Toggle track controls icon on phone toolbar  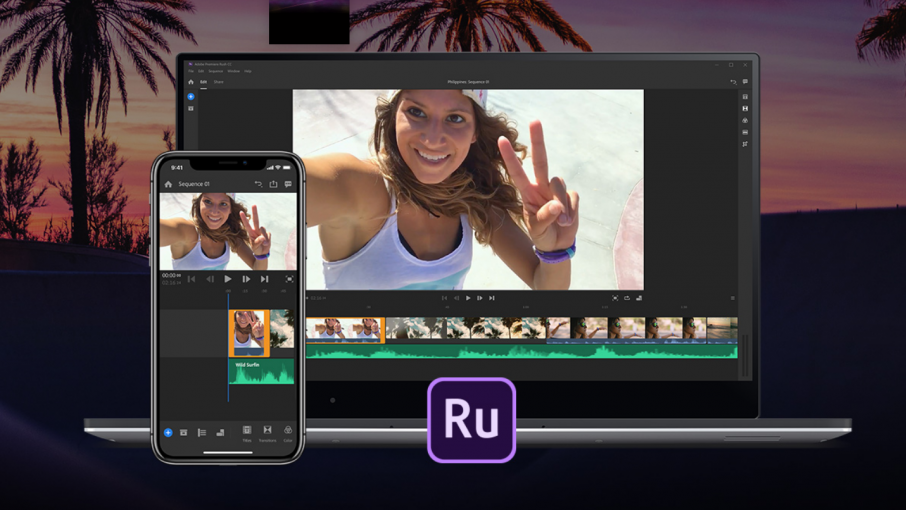[202, 433]
